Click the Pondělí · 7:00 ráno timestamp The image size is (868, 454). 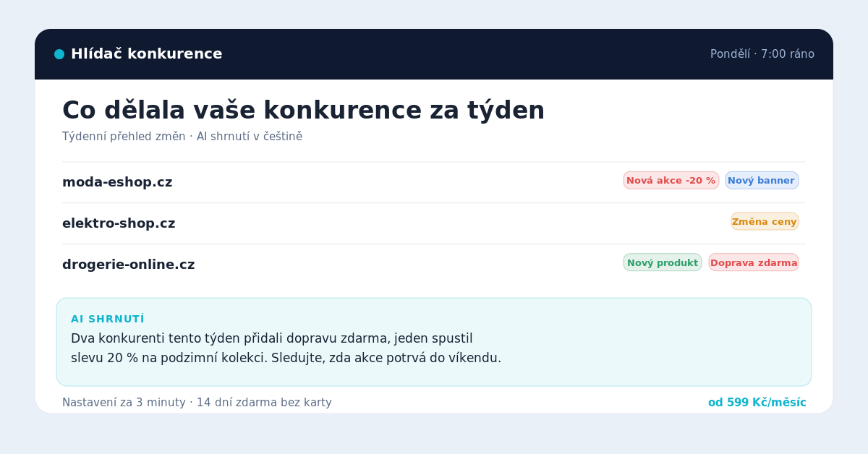click(x=762, y=54)
